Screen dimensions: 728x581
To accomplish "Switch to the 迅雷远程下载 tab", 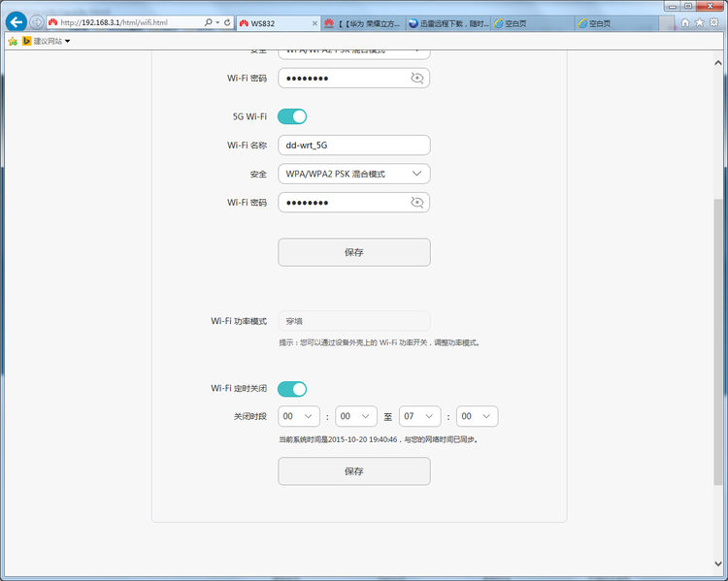I will coord(446,22).
